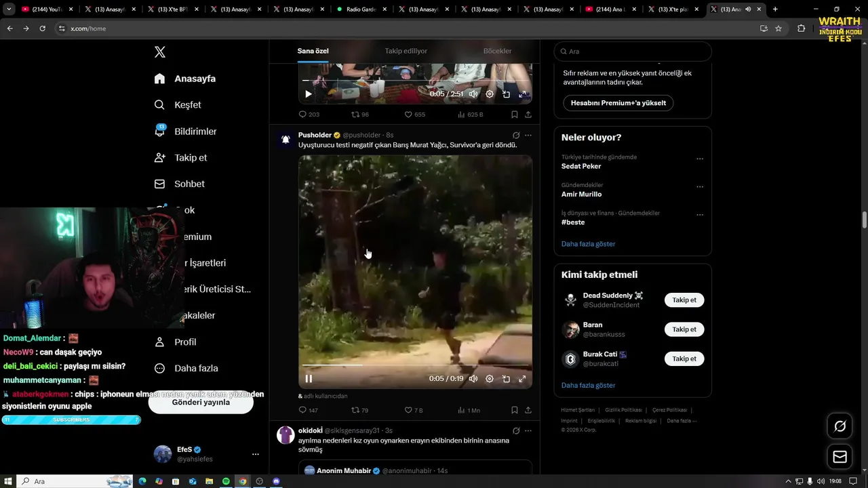This screenshot has width=868, height=488.
Task: Play the top video at 0:05 / 2:51
Action: pos(309,94)
